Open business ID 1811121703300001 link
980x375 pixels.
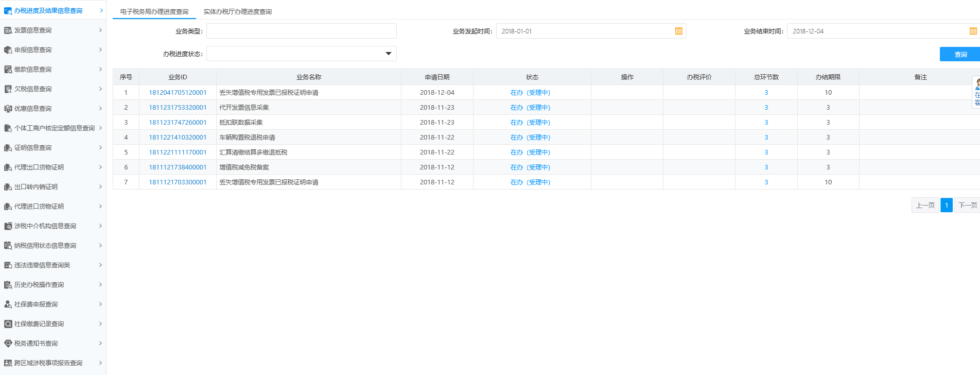click(x=178, y=182)
